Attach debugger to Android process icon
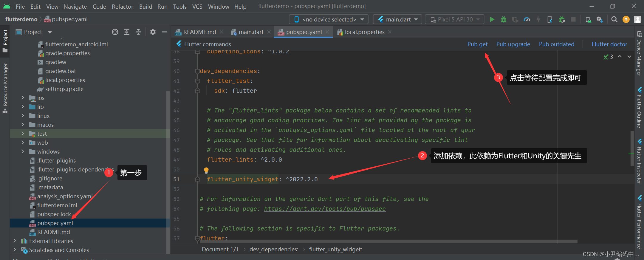Screen dimensions: 644x260 tap(562, 19)
